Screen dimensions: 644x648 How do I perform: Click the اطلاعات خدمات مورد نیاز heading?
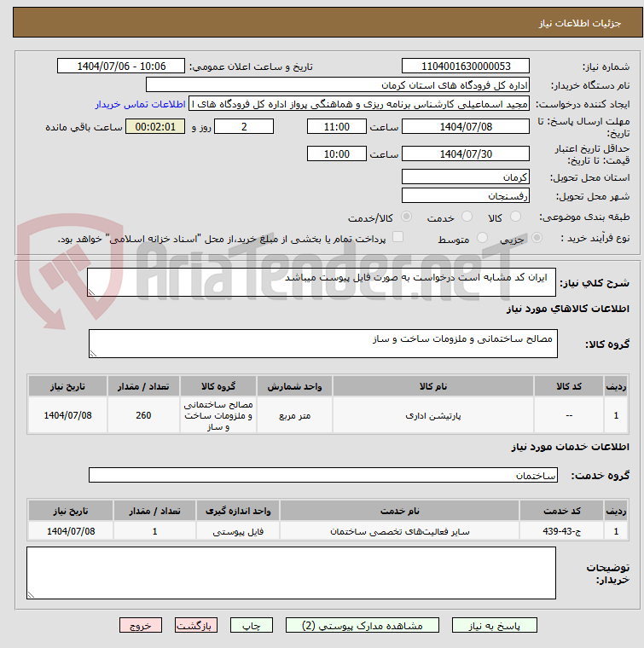click(571, 447)
